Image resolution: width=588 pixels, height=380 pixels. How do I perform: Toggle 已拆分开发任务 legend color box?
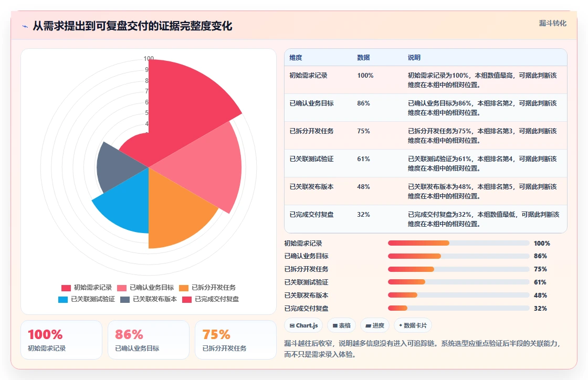point(184,288)
